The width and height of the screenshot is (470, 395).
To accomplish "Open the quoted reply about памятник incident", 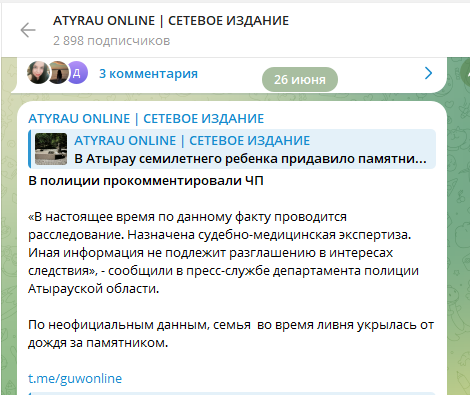I will [232, 149].
